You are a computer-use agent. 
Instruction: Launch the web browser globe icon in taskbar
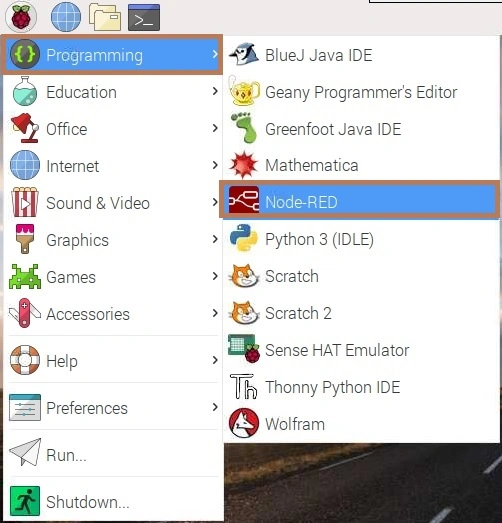[x=66, y=17]
